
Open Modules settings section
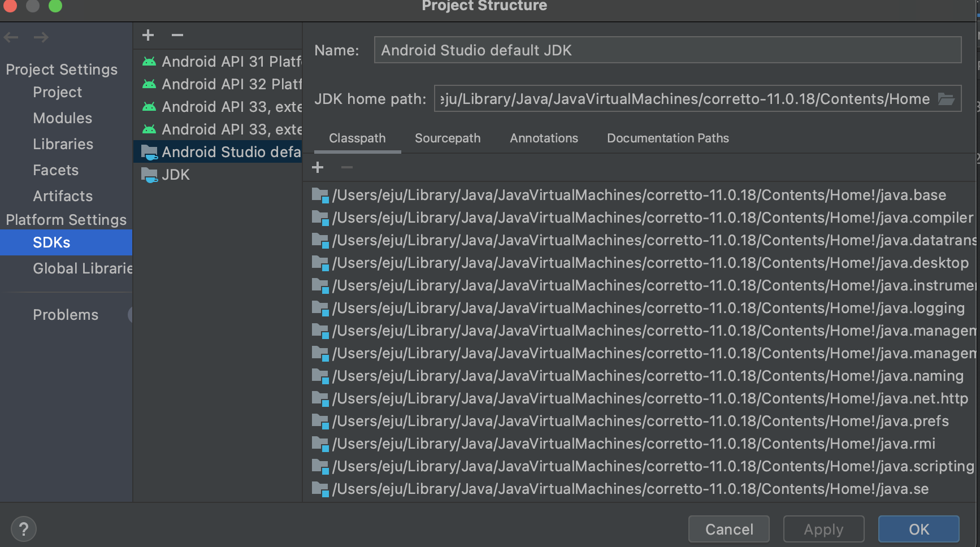click(x=62, y=118)
